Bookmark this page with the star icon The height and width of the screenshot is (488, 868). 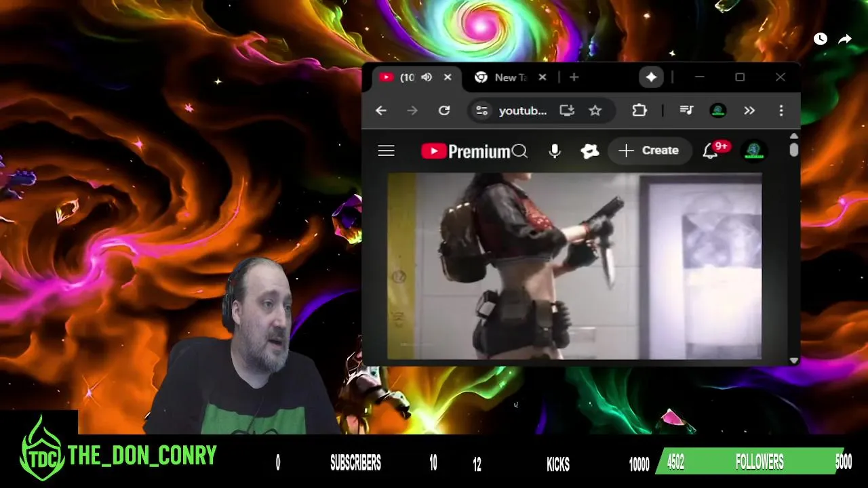(595, 110)
